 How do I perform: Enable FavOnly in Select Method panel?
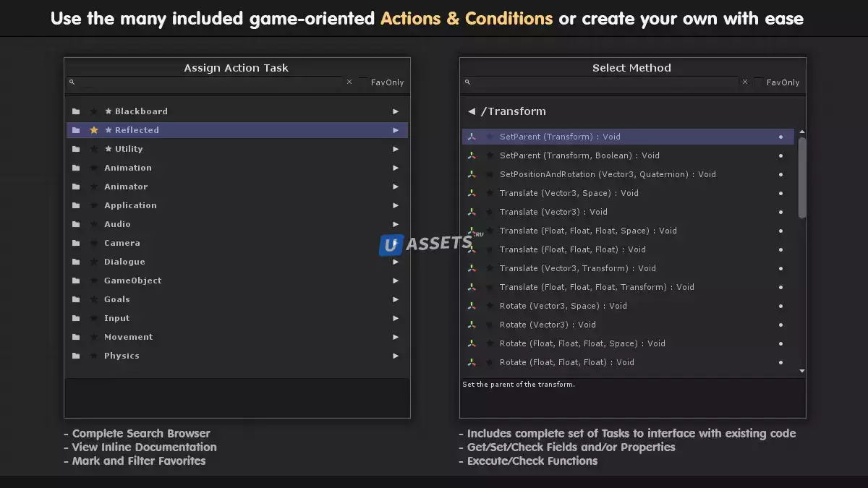pyautogui.click(x=759, y=82)
